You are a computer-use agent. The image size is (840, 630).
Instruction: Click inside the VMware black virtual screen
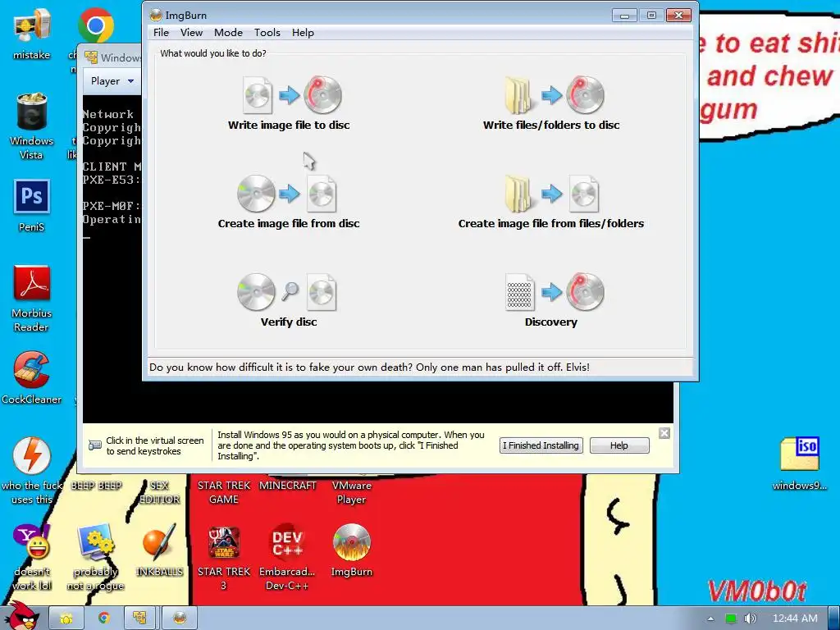pos(377,402)
